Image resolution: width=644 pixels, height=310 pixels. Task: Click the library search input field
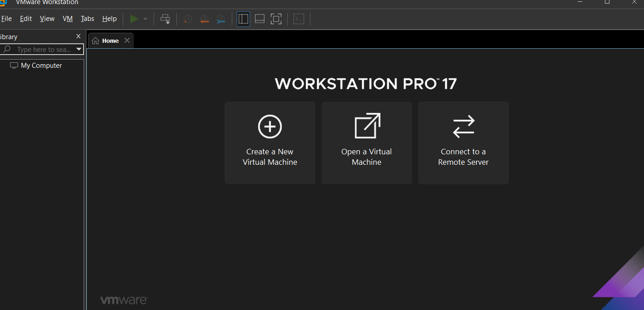tap(43, 49)
